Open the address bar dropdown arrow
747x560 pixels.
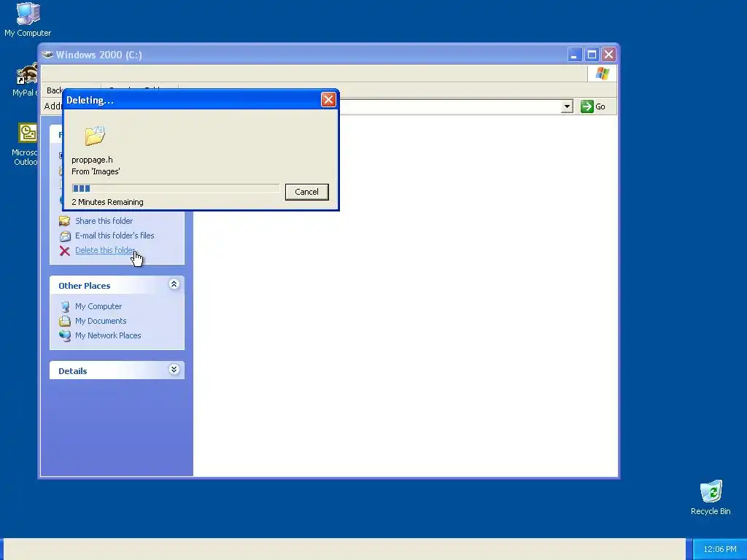[x=567, y=106]
